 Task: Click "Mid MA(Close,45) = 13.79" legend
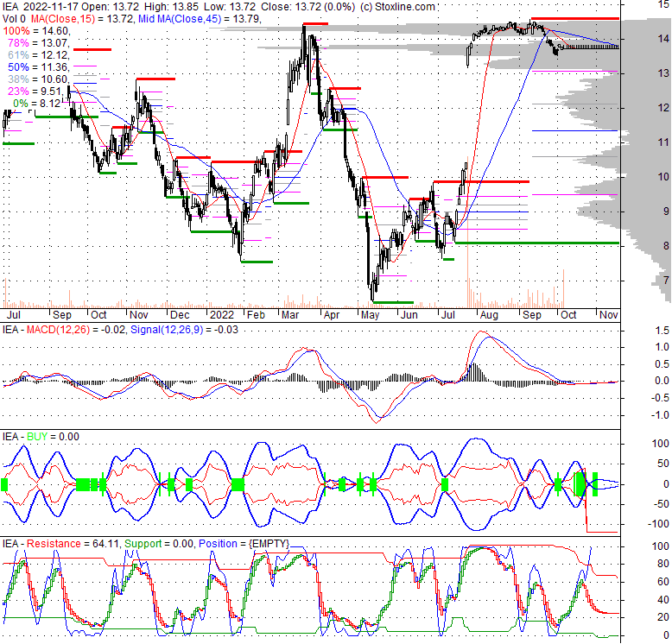(200, 19)
